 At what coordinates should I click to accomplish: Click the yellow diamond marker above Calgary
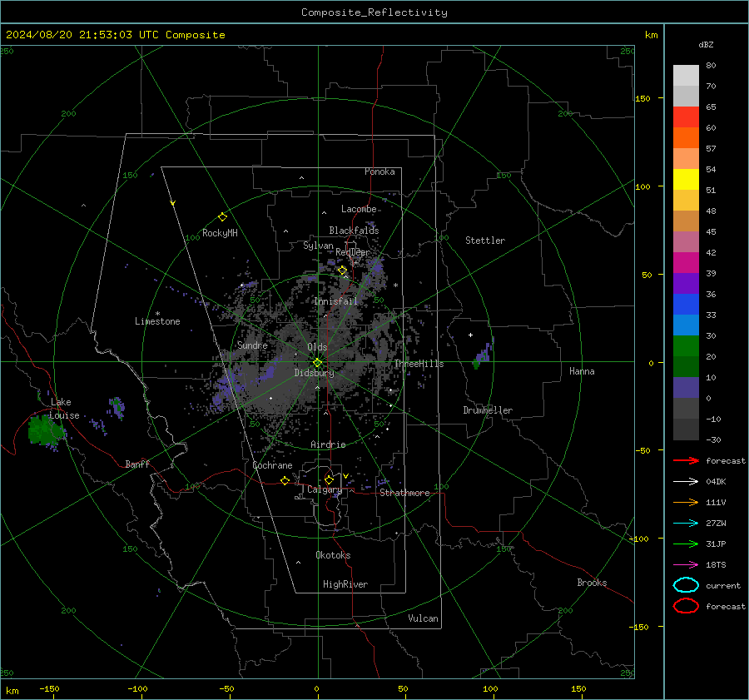point(329,479)
